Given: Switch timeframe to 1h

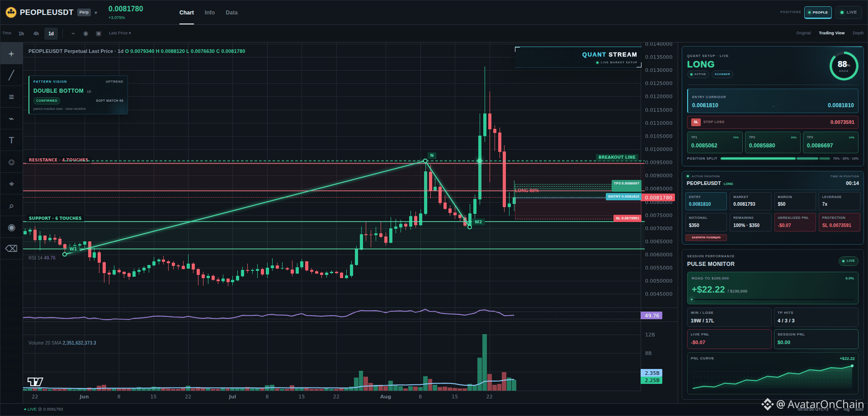Looking at the screenshot, I should coord(21,33).
